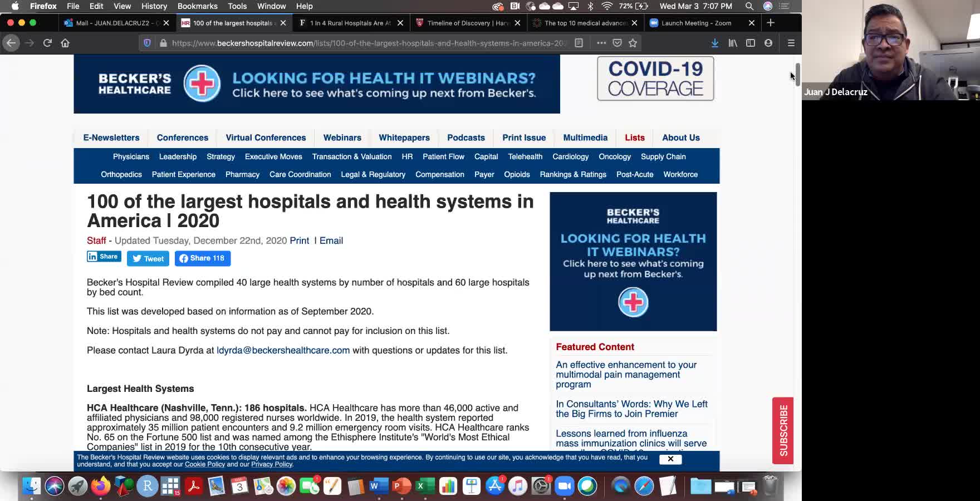The height and width of the screenshot is (501, 980).
Task: Open 'In Consultants' Words' featured article
Action: 631,409
